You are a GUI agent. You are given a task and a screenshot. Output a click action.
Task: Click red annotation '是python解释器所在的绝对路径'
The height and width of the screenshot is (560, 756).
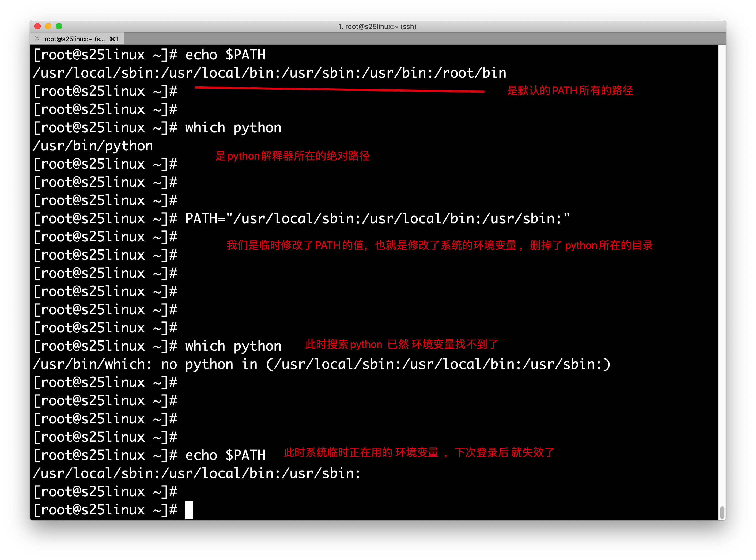(x=292, y=156)
